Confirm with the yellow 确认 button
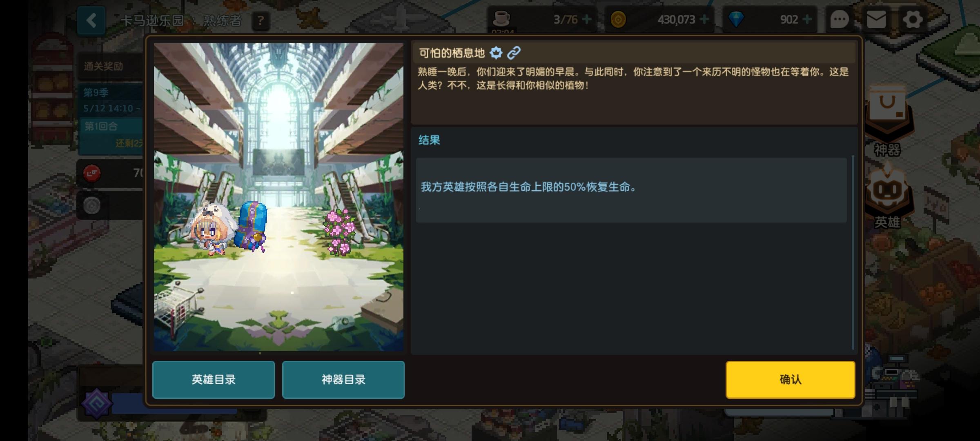Screen dimensions: 980x441 point(791,379)
